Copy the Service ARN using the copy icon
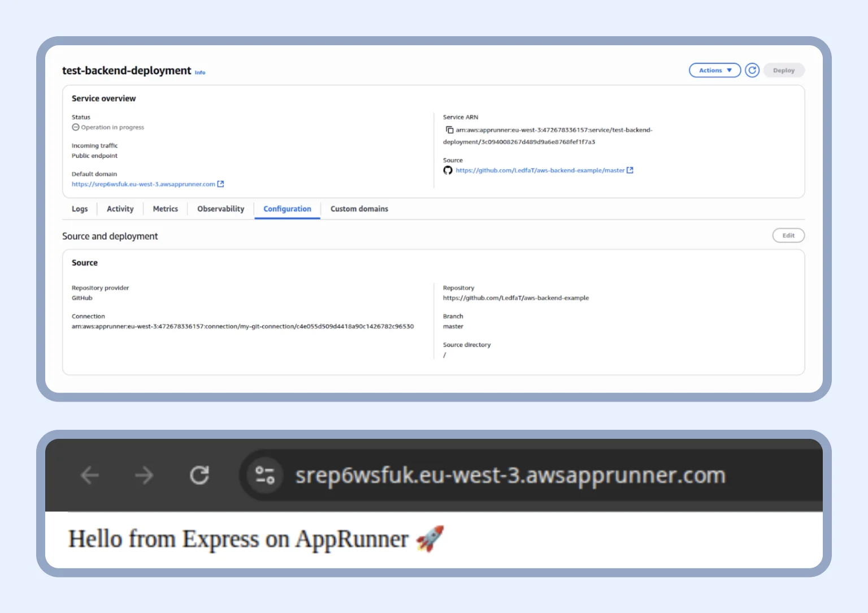Screen dimensions: 868x613 click(x=450, y=129)
